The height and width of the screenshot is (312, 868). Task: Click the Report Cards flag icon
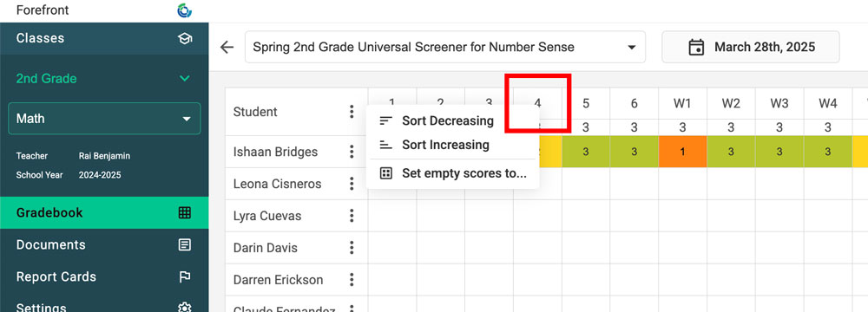tap(184, 276)
